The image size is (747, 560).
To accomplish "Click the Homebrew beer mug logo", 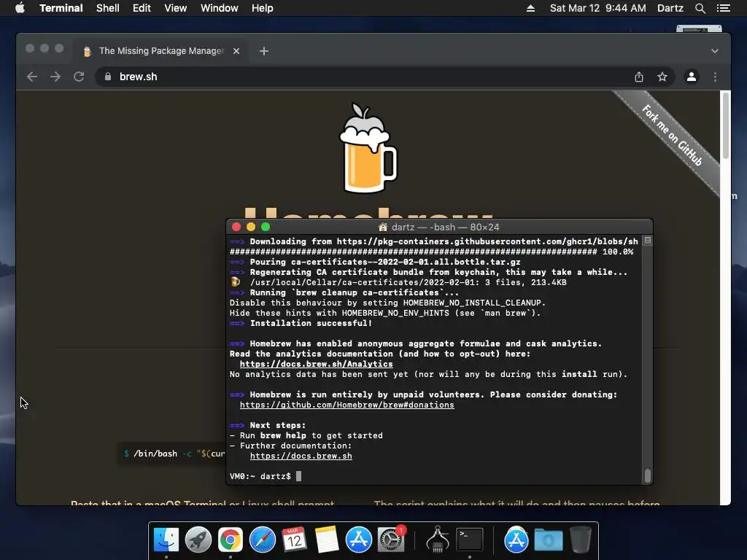I will [368, 147].
